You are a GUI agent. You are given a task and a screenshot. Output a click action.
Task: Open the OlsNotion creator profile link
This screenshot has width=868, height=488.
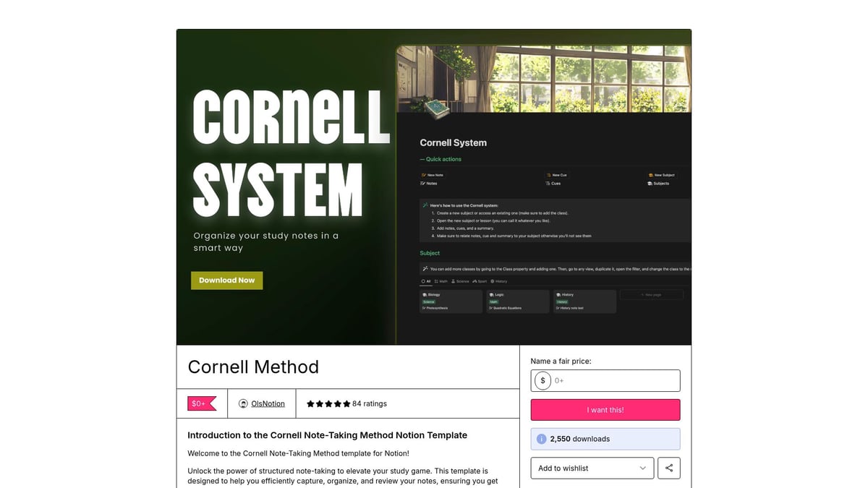pos(268,403)
